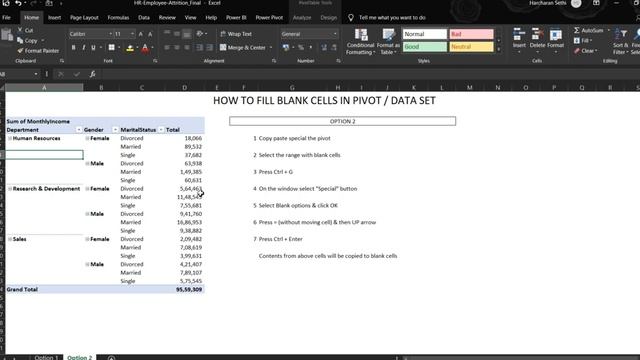640x360 pixels.
Task: Collapse the Human Resources group
Action: click(x=9, y=138)
